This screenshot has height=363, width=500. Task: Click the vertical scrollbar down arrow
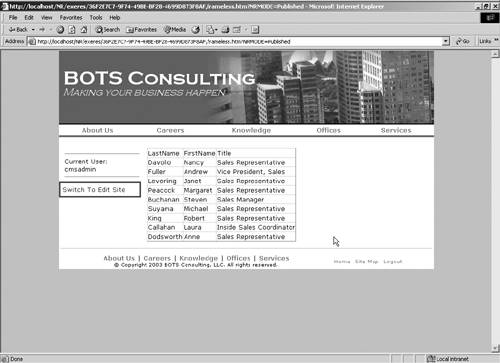point(495,348)
